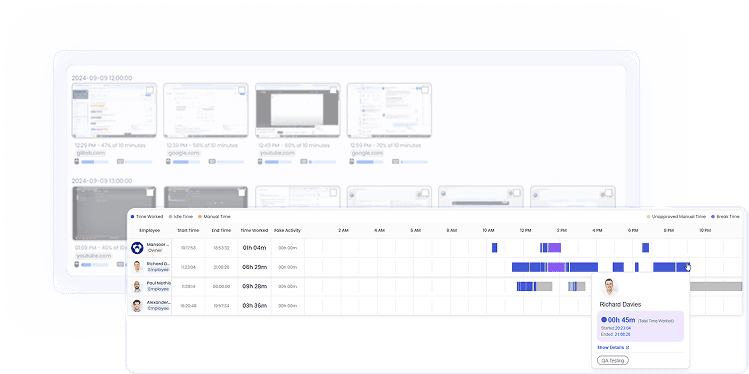Viewport: 749px width, 374px height.
Task: Click the QA Testing tag in the popup
Action: tap(613, 360)
